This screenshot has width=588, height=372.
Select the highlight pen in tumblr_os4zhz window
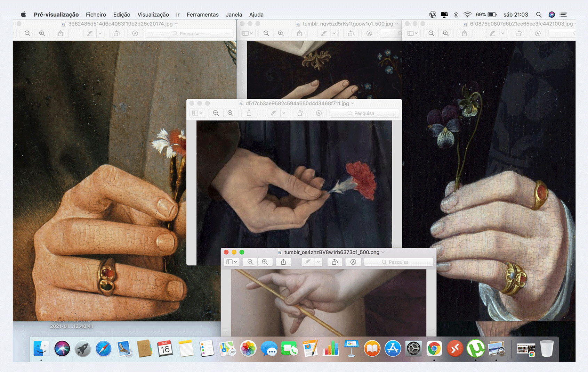tap(308, 262)
